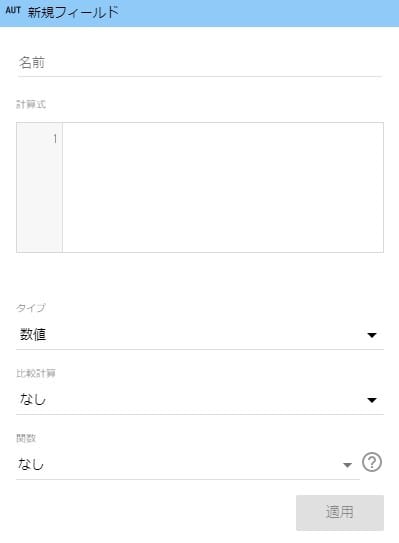Screen dimensions: 399x543
Task: Click the arrow beside 数値
Action: [x=372, y=335]
